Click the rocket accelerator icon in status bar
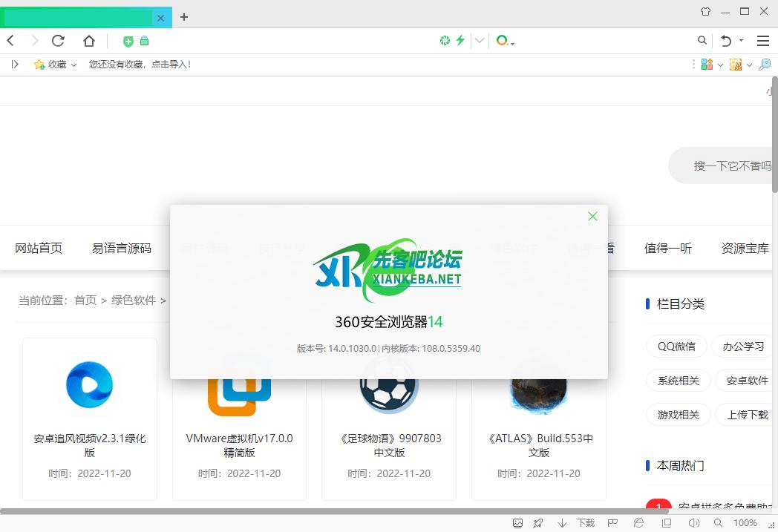 [538, 523]
